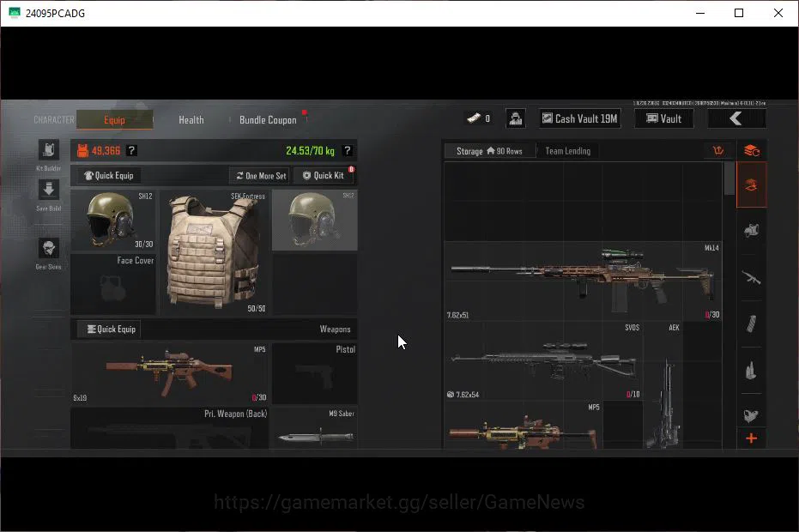This screenshot has width=799, height=532.
Task: Select the SEK Fortress body armor slot
Action: pos(214,251)
